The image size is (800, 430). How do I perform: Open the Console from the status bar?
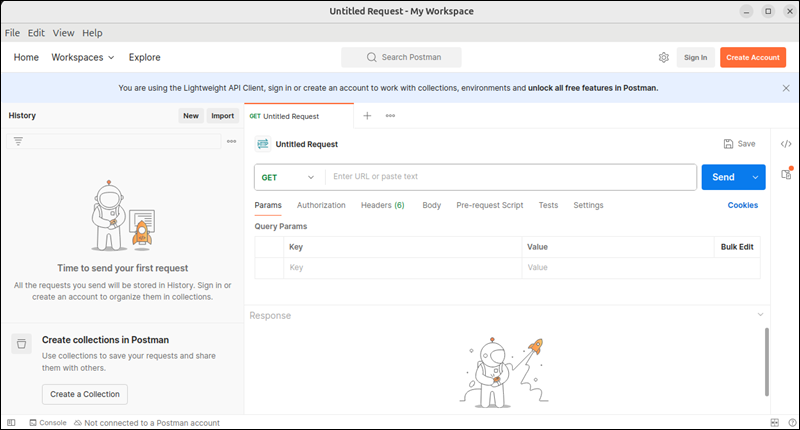(48, 423)
